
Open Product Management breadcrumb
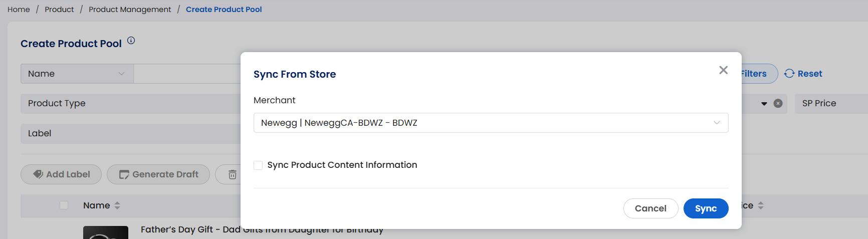click(130, 10)
